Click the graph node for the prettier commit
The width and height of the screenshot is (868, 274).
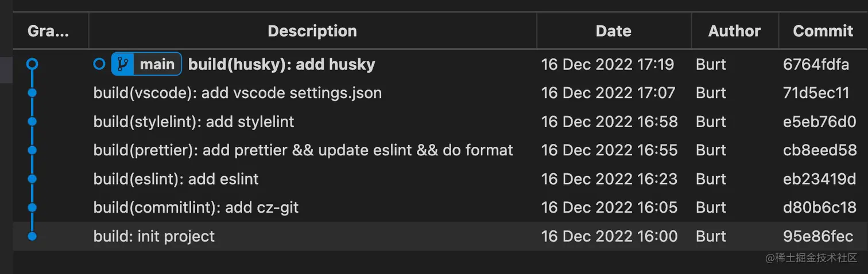[32, 150]
